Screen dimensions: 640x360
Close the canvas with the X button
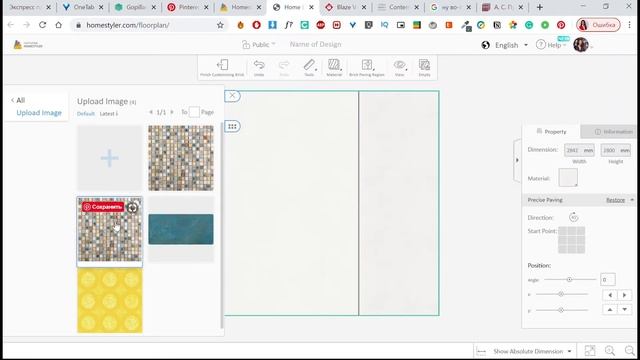232,96
